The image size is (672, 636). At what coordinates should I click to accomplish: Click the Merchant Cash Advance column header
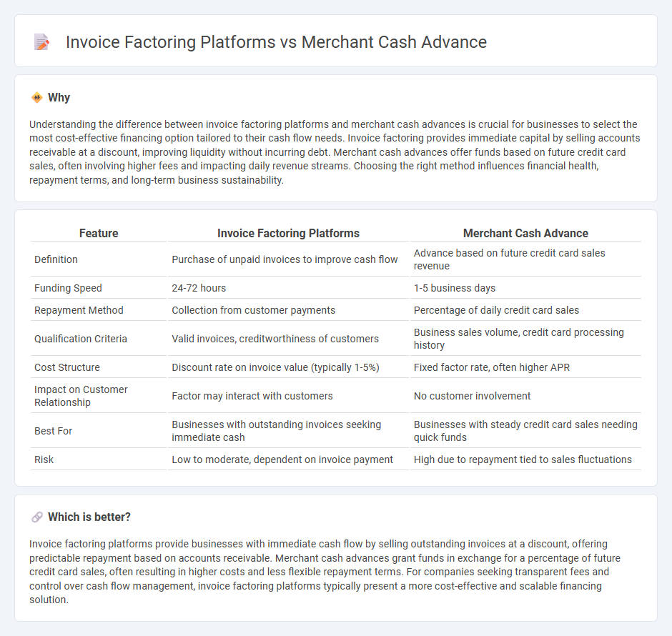coord(525,233)
